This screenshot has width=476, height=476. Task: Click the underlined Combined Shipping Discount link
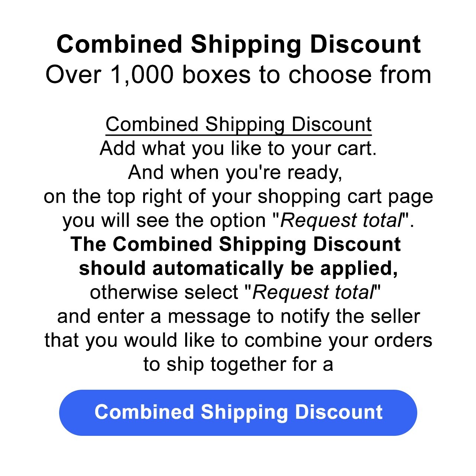tap(238, 124)
